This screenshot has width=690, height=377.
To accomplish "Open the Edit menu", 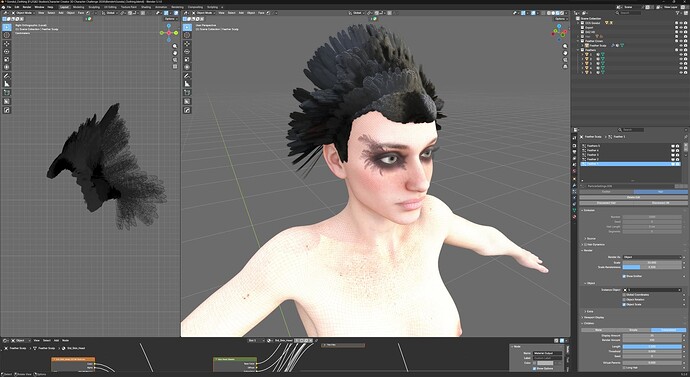I will pos(17,7).
